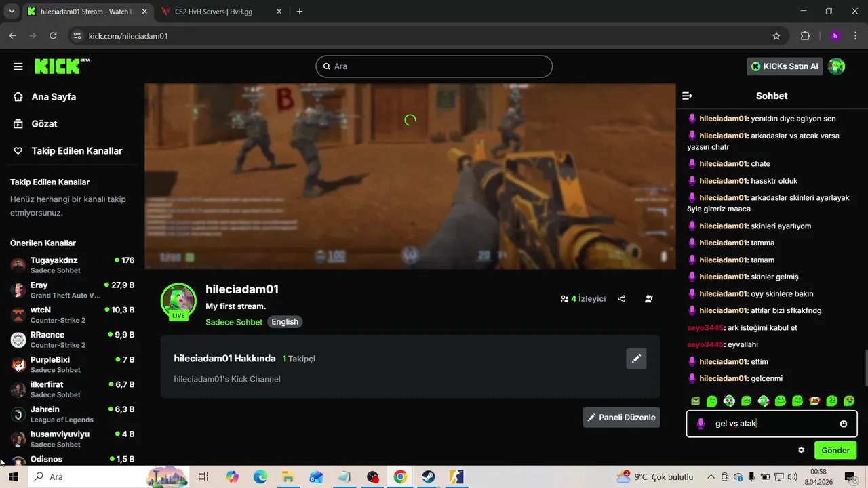
Task: Open recommended channel PurpleBixi
Action: point(73,365)
